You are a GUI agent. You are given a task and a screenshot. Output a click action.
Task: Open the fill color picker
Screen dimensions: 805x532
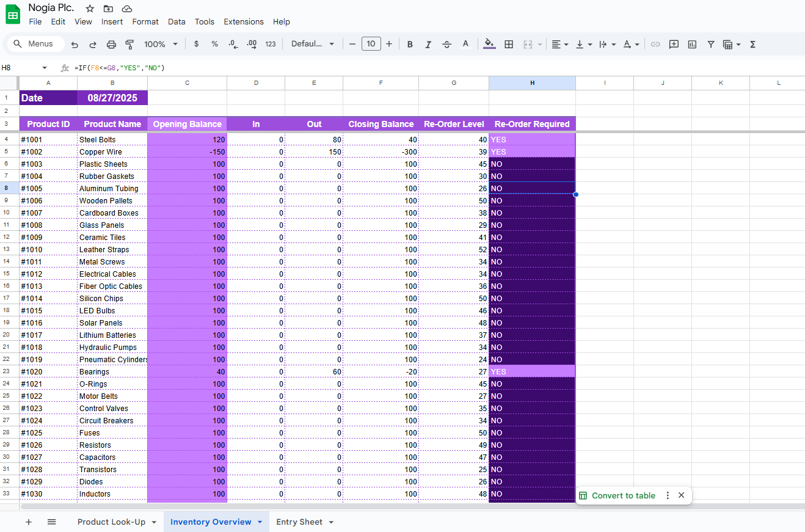489,44
